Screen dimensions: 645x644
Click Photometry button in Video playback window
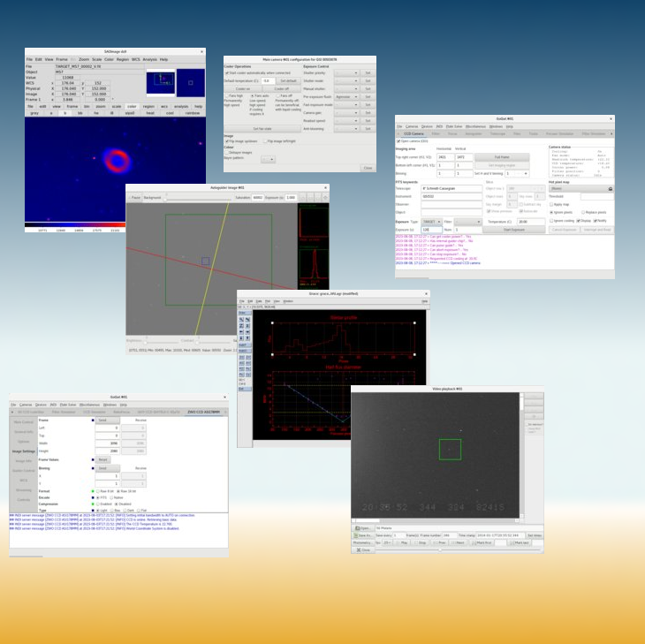pyautogui.click(x=363, y=542)
